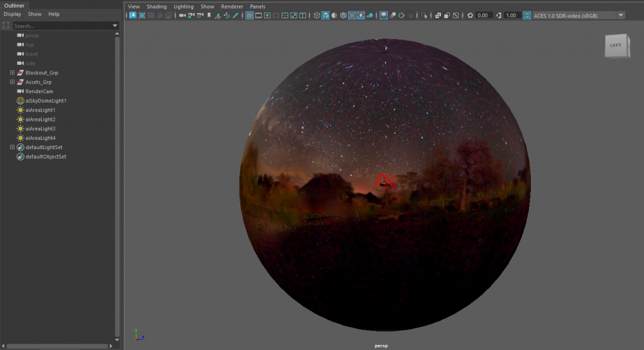Toggle viewport Shadows
The image size is (644, 350).
[370, 15]
